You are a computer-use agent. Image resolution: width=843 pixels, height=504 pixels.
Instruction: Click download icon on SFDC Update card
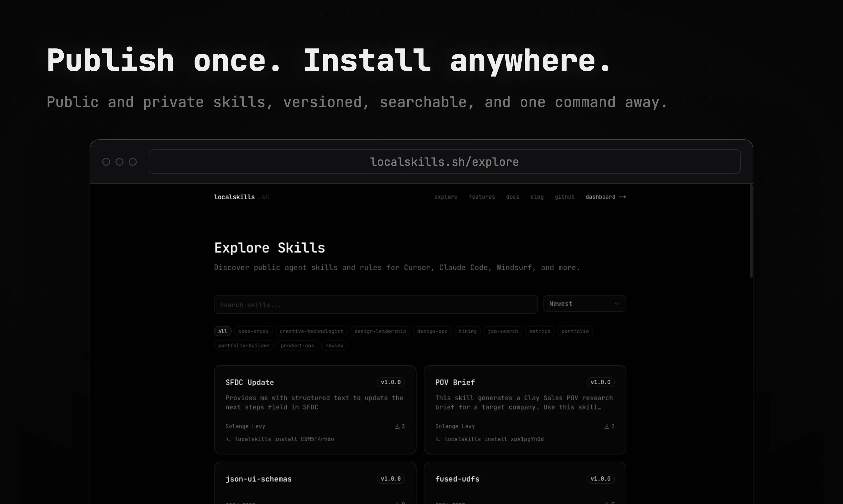point(397,426)
